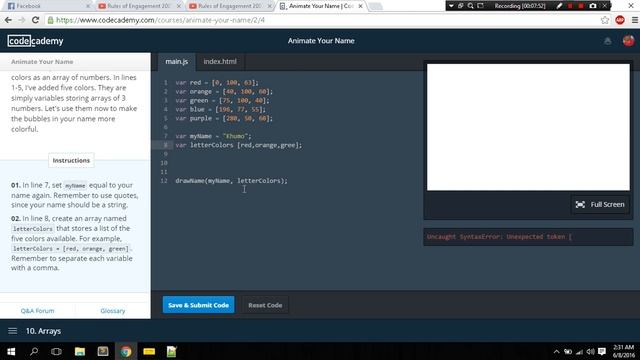This screenshot has width=640, height=360.
Task: Click the Uncaught SyntaxError message
Action: pos(499,237)
